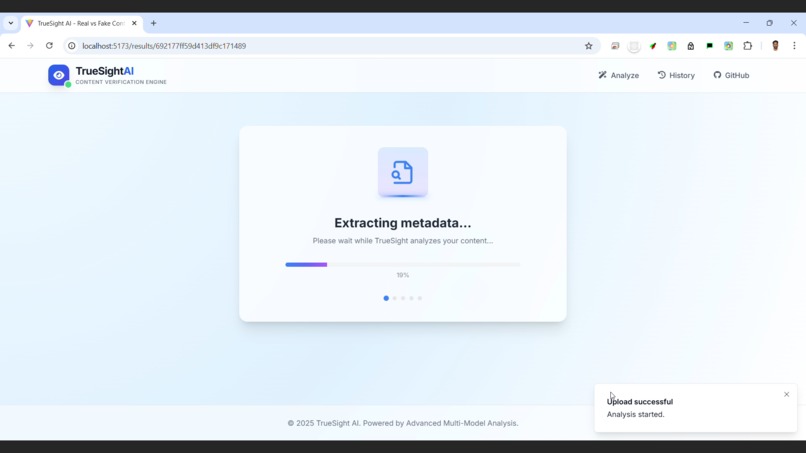Click the TrueSightAI brand name
Viewport: 806px width, 453px height.
104,71
